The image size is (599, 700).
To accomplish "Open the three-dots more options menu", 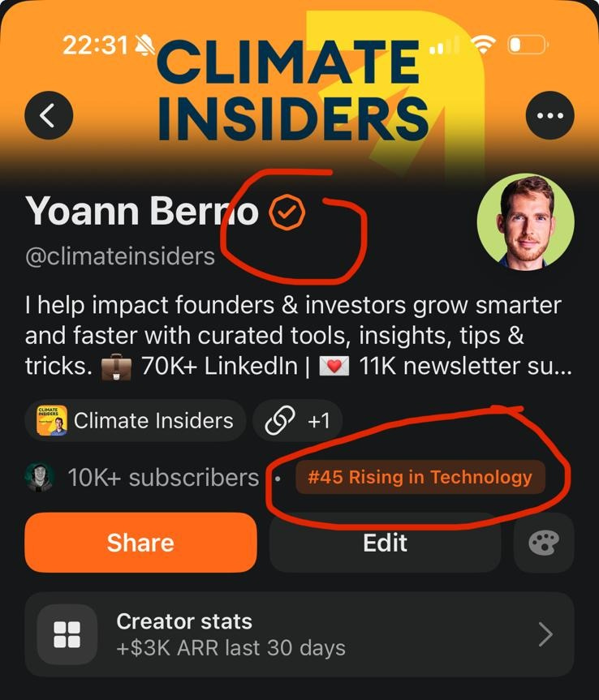I will 549,115.
